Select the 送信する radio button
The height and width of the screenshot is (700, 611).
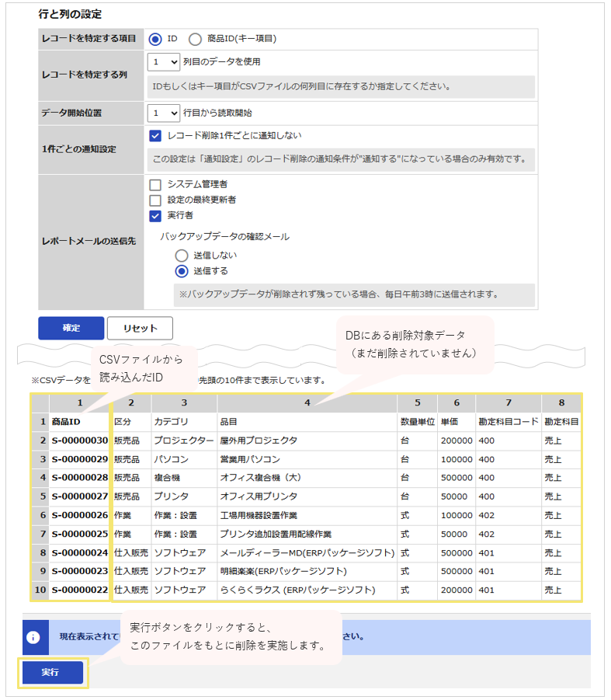(182, 271)
